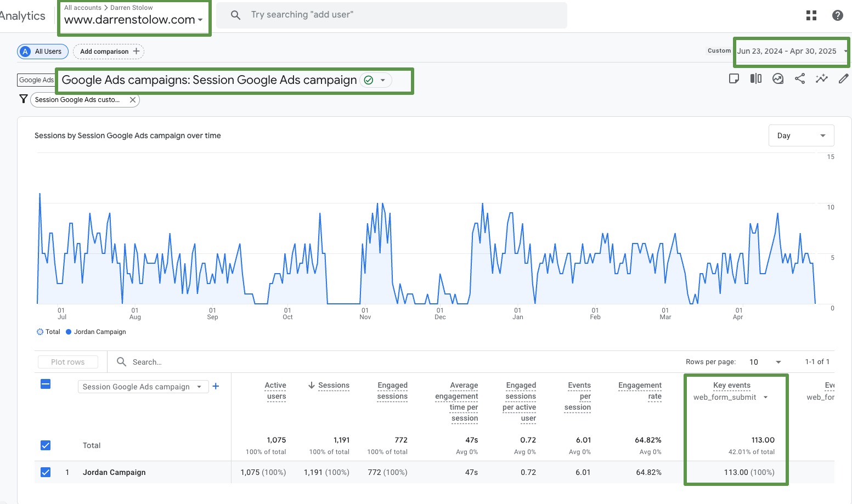Open the Google apps grid icon

tap(811, 15)
